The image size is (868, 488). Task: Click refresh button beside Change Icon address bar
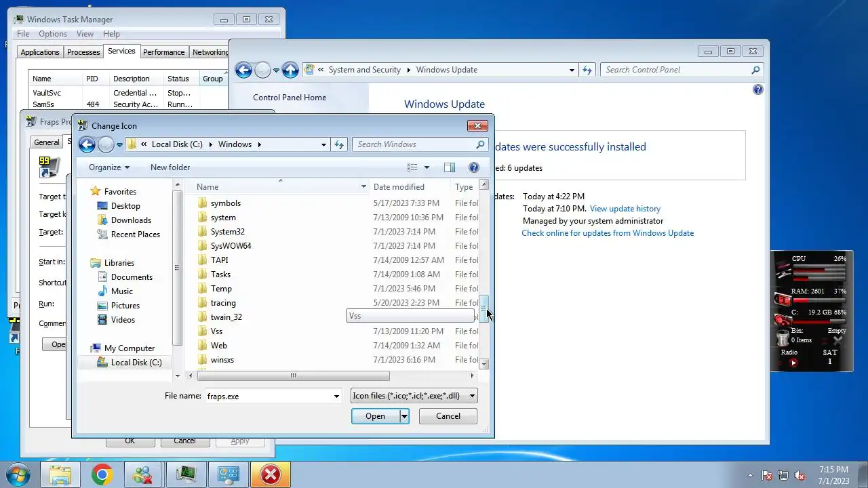(x=339, y=144)
